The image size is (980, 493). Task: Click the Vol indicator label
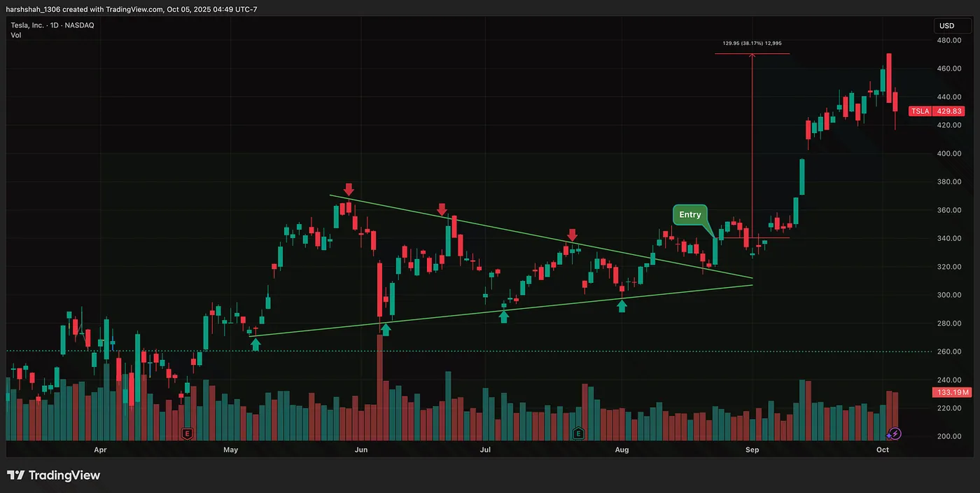[15, 35]
